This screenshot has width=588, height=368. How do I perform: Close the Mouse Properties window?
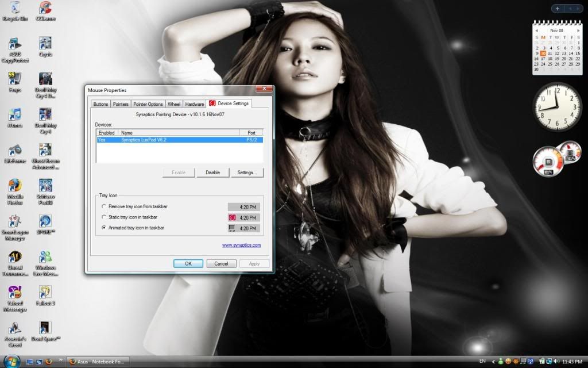264,89
